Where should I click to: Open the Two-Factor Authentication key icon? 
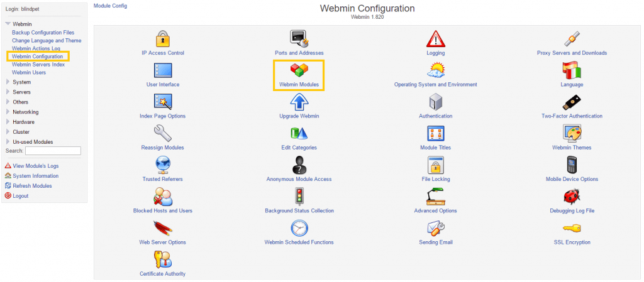click(572, 102)
